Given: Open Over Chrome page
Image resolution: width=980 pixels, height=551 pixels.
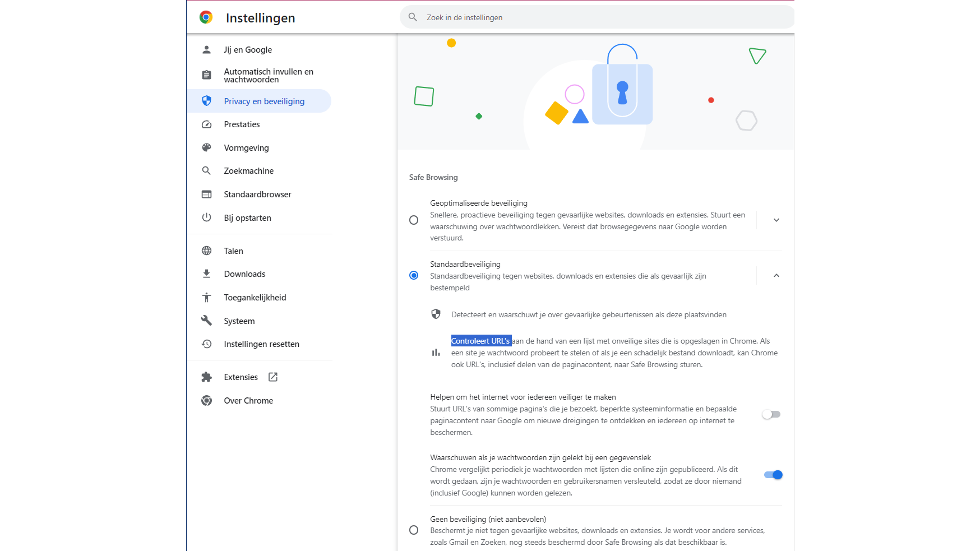Looking at the screenshot, I should point(248,401).
